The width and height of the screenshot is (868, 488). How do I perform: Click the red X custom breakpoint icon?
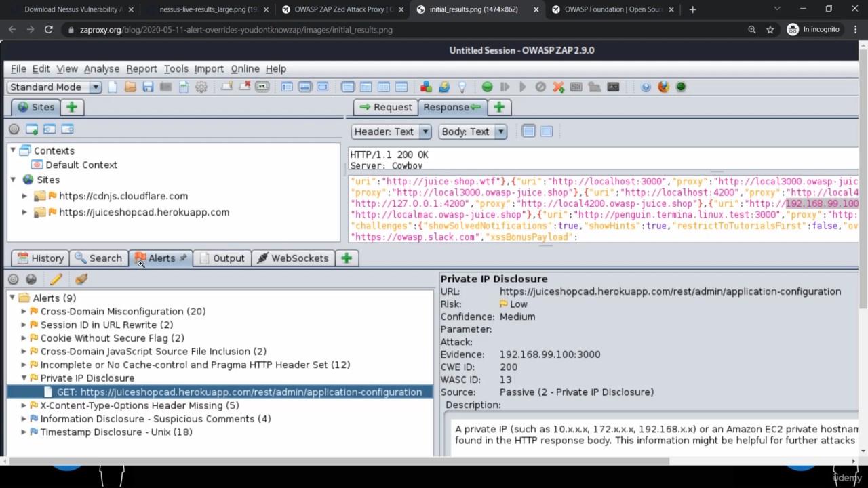point(558,87)
